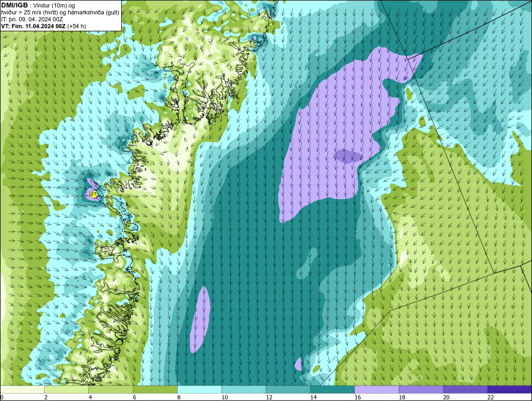532x401 pixels.
Task: Click the dark purple 18–20 m/s patch on map
Action: (x=347, y=157)
